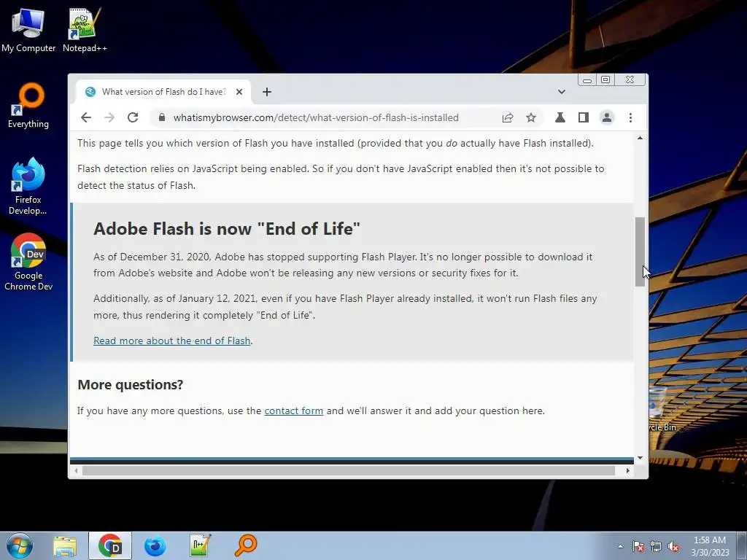Open the Windows Start menu orb

tap(20, 545)
